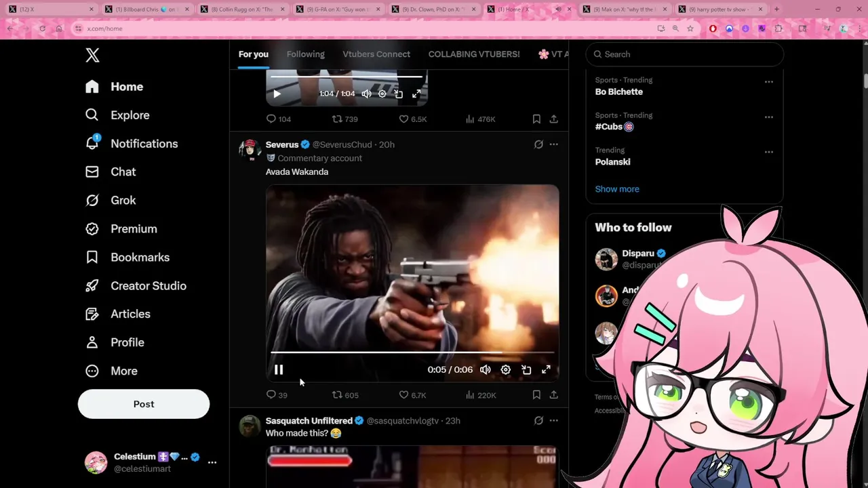Image resolution: width=868 pixels, height=488 pixels.
Task: Toggle picture-in-picture on the top video
Action: (399, 94)
